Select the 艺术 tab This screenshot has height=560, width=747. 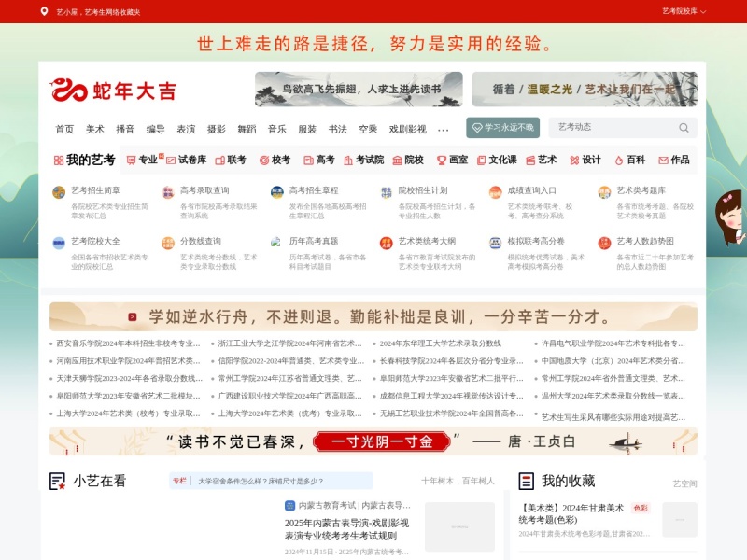pos(541,160)
